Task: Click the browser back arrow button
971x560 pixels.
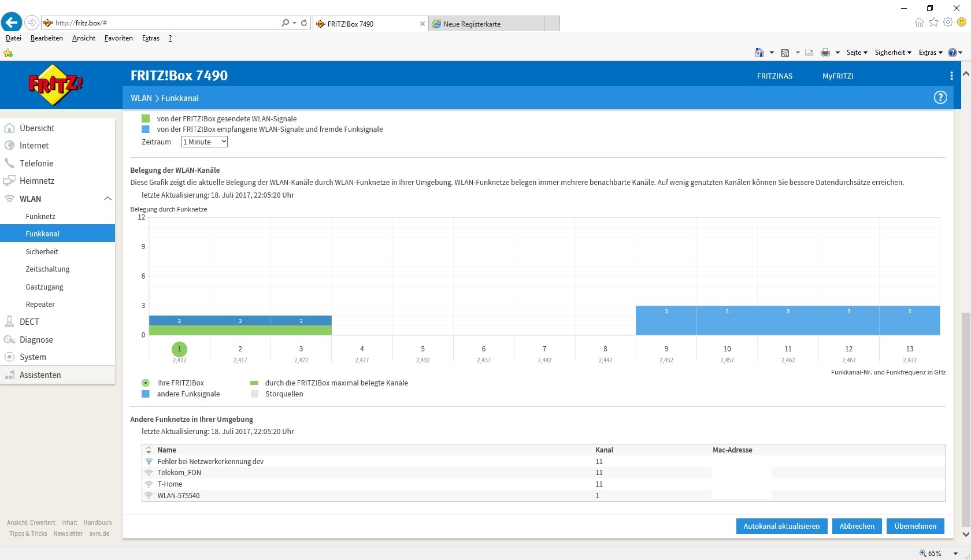Action: [x=11, y=23]
